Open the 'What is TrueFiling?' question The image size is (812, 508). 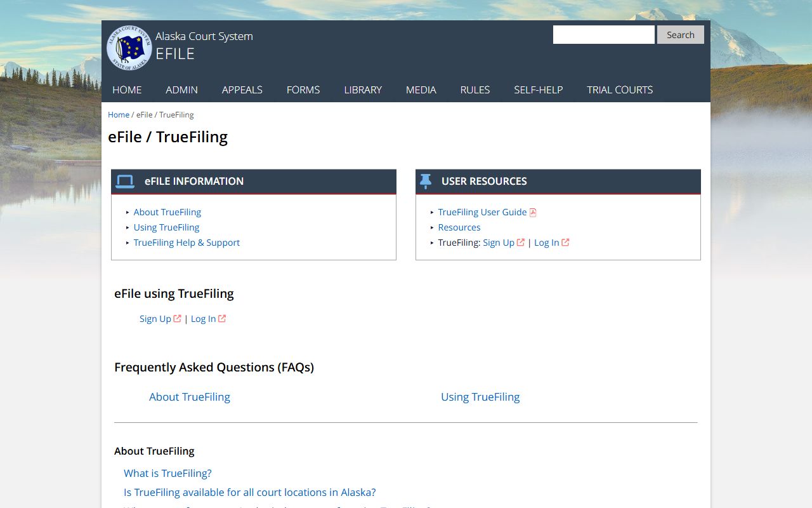[x=167, y=473]
